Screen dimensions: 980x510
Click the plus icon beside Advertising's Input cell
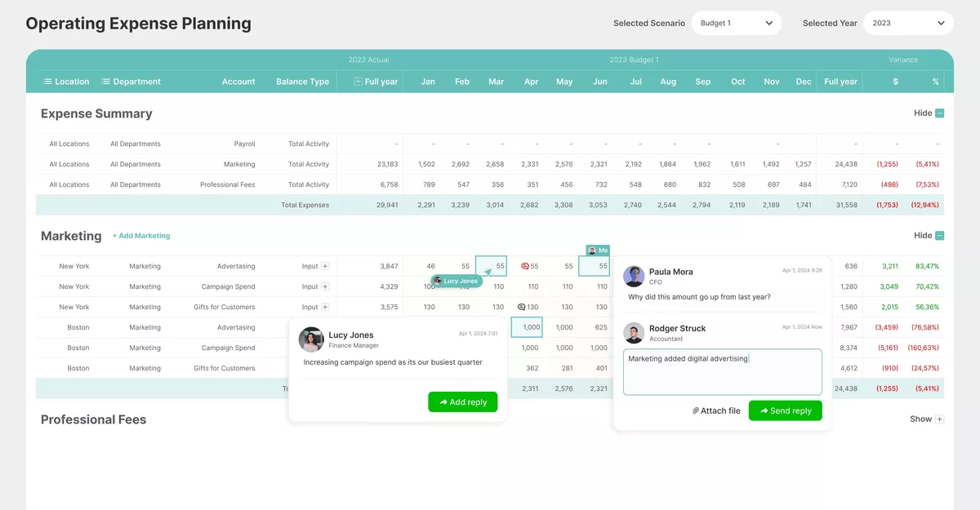325,266
